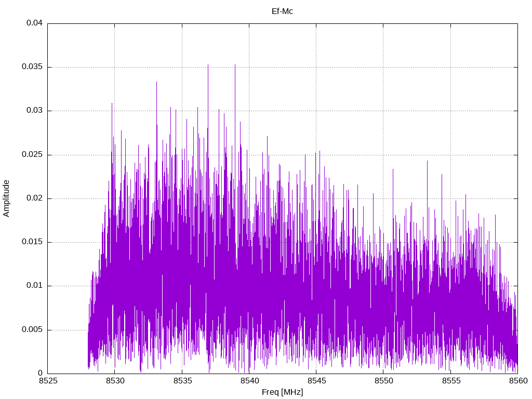Click the y-axis tick value 0.01
This screenshot has height=399, width=532.
click(x=35, y=286)
